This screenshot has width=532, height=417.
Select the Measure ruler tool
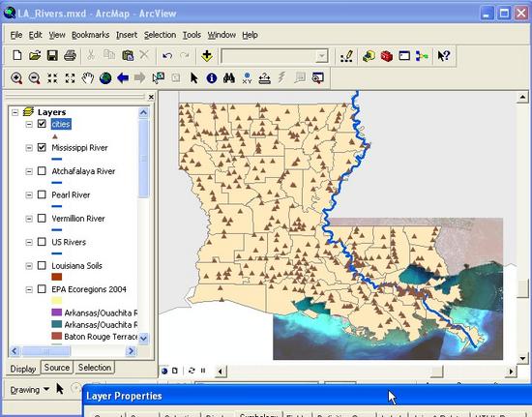pyautogui.click(x=265, y=78)
